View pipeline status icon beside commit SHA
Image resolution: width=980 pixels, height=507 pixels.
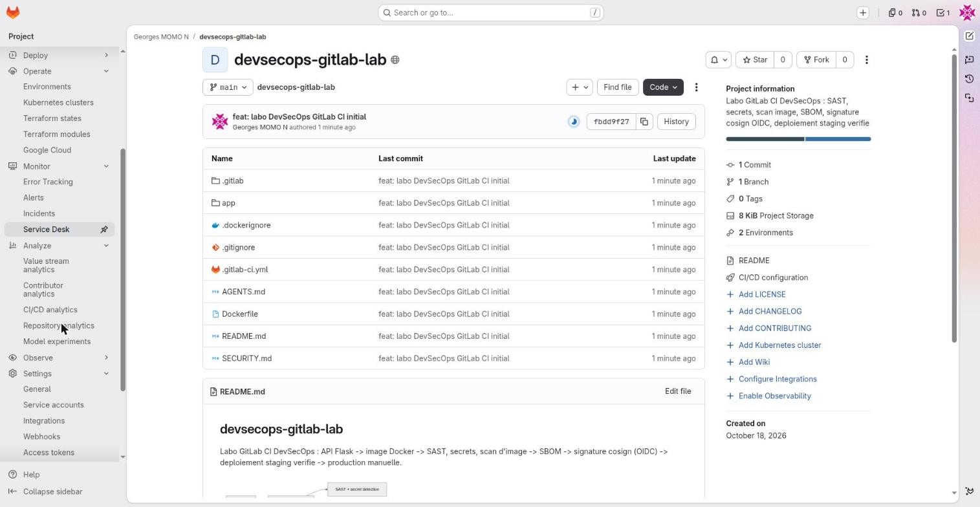tap(574, 122)
